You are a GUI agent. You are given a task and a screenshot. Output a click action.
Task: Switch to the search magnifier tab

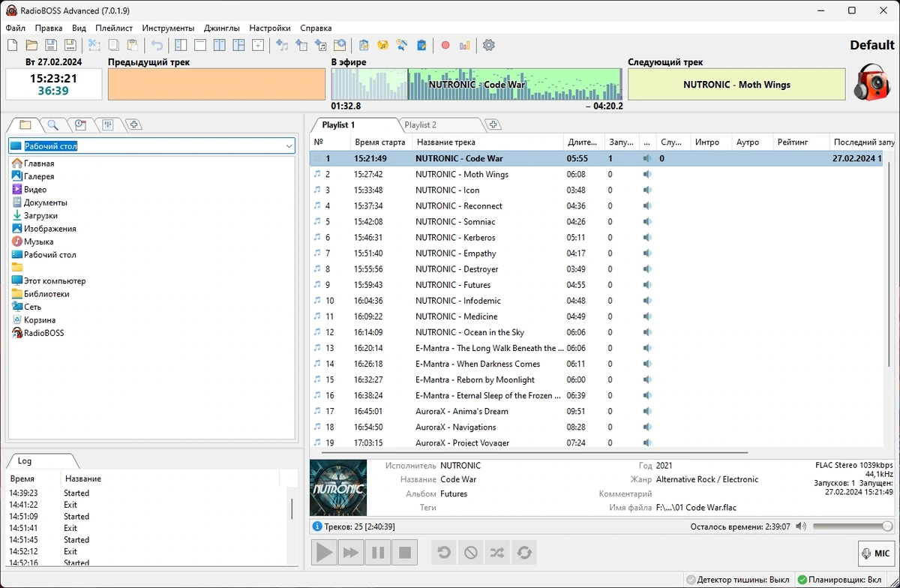pos(52,124)
